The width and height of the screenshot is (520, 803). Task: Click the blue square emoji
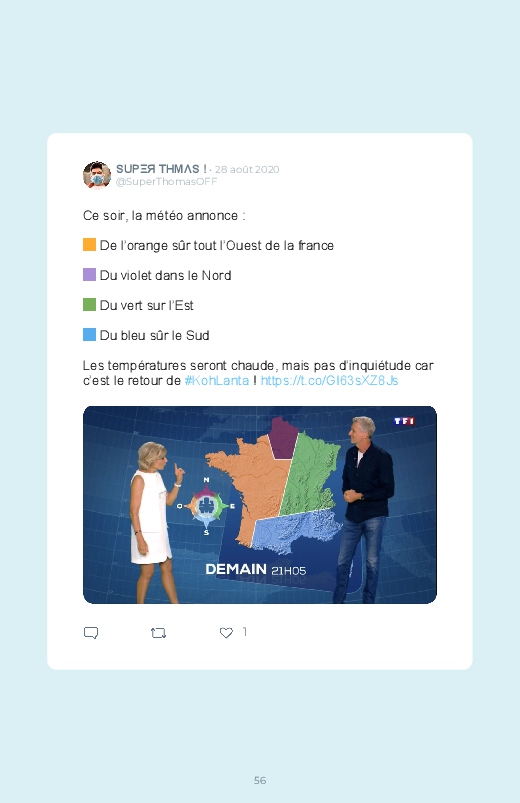point(90,335)
